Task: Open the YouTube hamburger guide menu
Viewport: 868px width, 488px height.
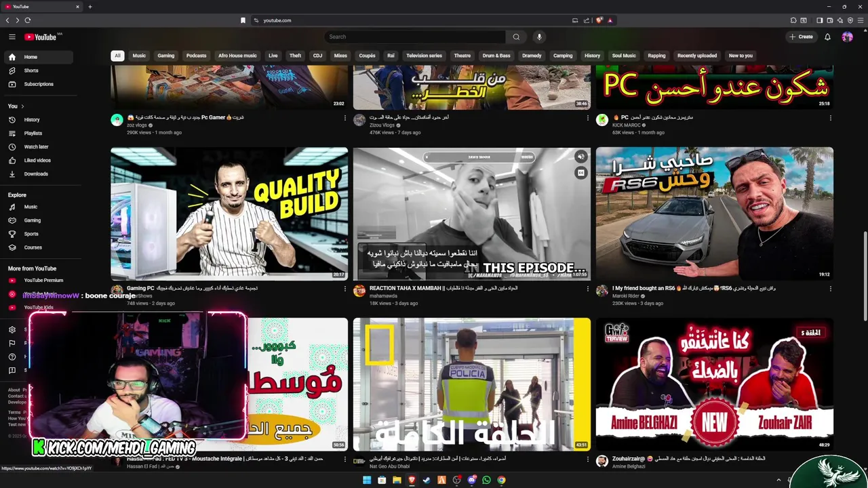Action: [12, 37]
